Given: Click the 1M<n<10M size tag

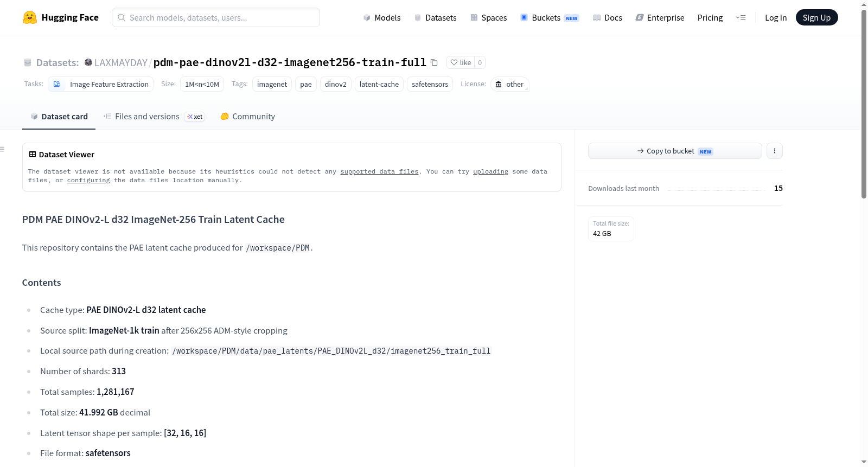Looking at the screenshot, I should (202, 84).
